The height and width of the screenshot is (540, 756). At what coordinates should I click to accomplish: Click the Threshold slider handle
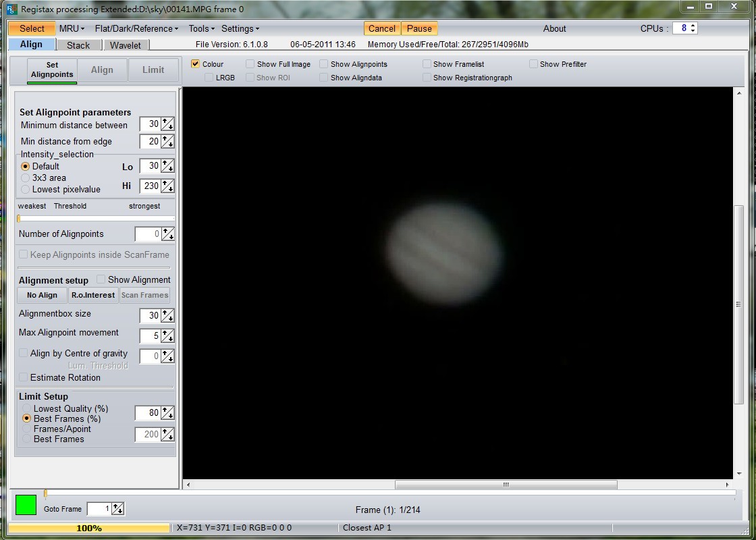[x=19, y=219]
